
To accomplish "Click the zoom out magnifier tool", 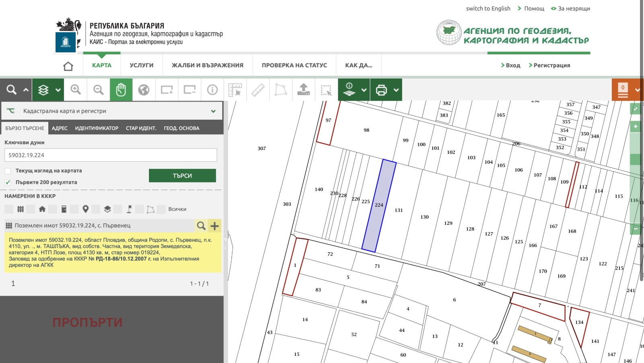I will [98, 89].
